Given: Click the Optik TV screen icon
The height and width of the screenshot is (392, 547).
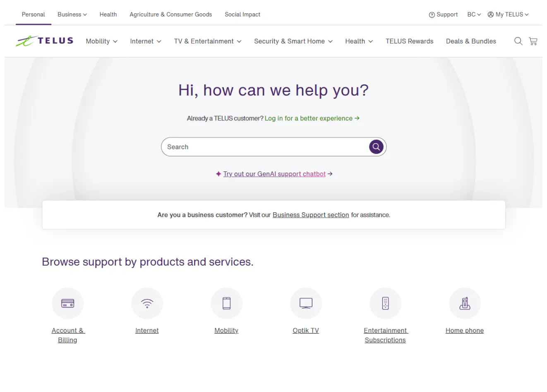Looking at the screenshot, I should [306, 303].
